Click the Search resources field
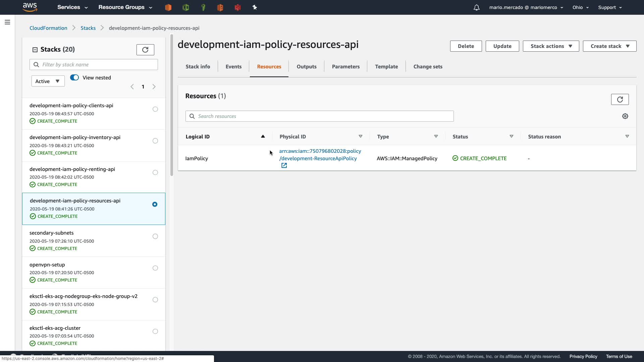The width and height of the screenshot is (644, 362). (x=319, y=116)
